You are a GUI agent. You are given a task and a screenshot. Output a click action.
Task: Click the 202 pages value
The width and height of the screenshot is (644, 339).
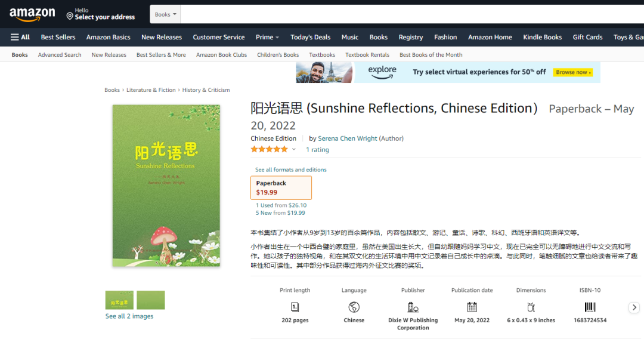(x=295, y=320)
